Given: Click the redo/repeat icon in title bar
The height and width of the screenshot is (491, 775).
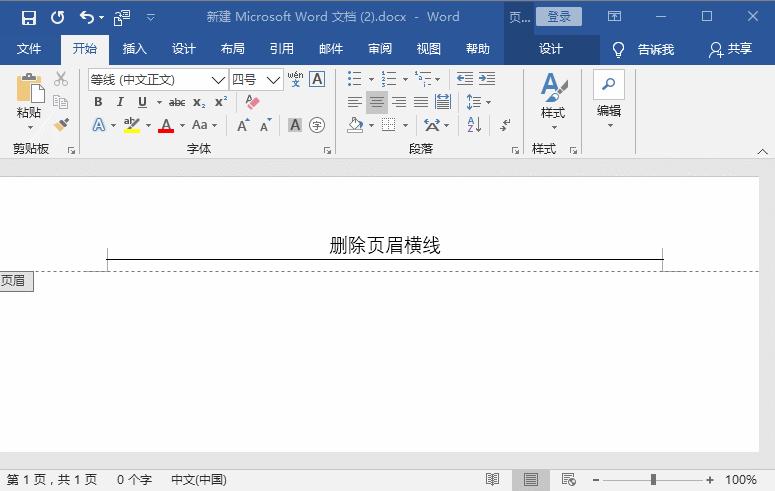Looking at the screenshot, I should point(58,18).
